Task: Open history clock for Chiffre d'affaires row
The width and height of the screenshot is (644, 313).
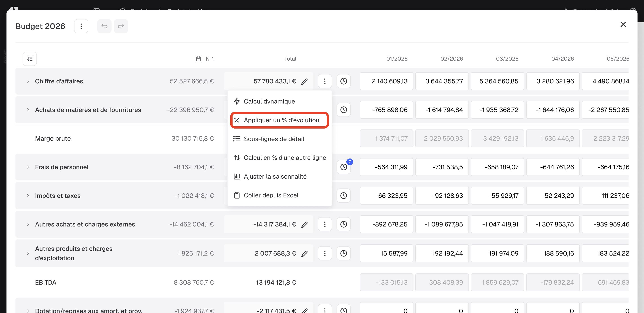Action: (x=343, y=81)
